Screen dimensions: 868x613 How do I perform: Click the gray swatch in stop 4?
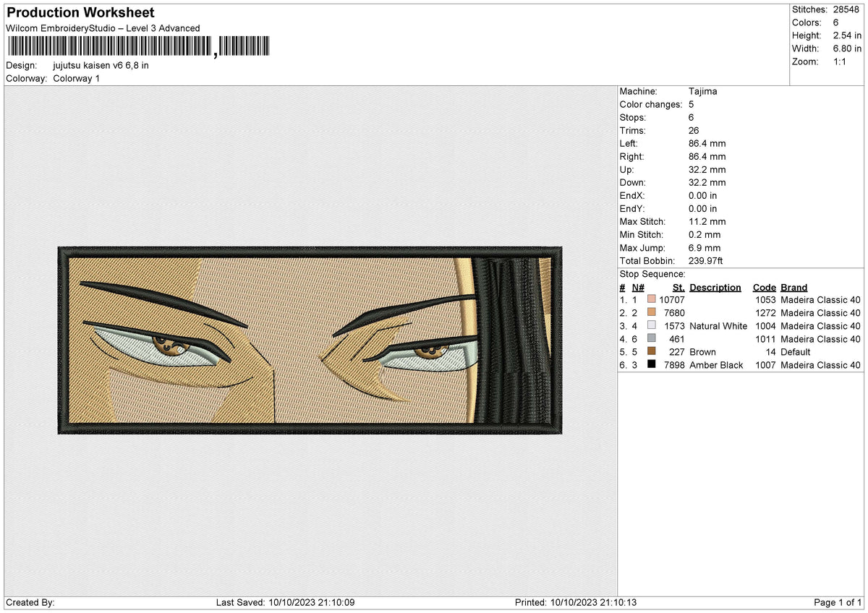(652, 339)
